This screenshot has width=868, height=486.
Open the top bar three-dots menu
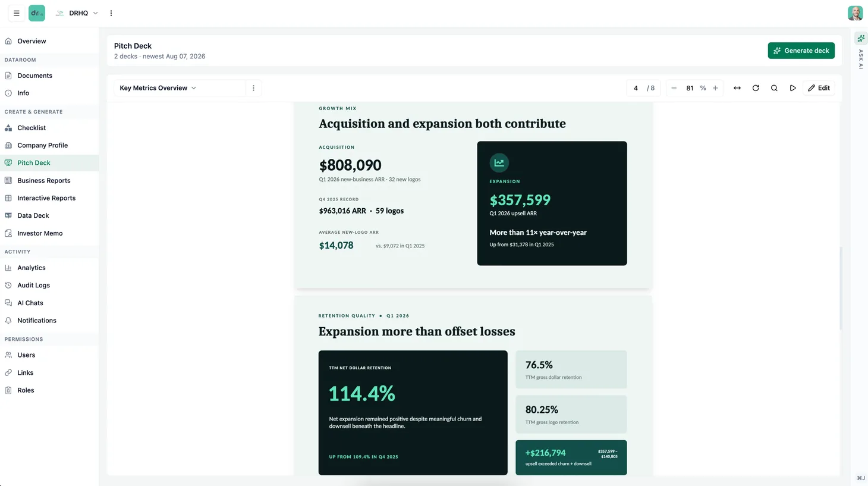pos(111,13)
